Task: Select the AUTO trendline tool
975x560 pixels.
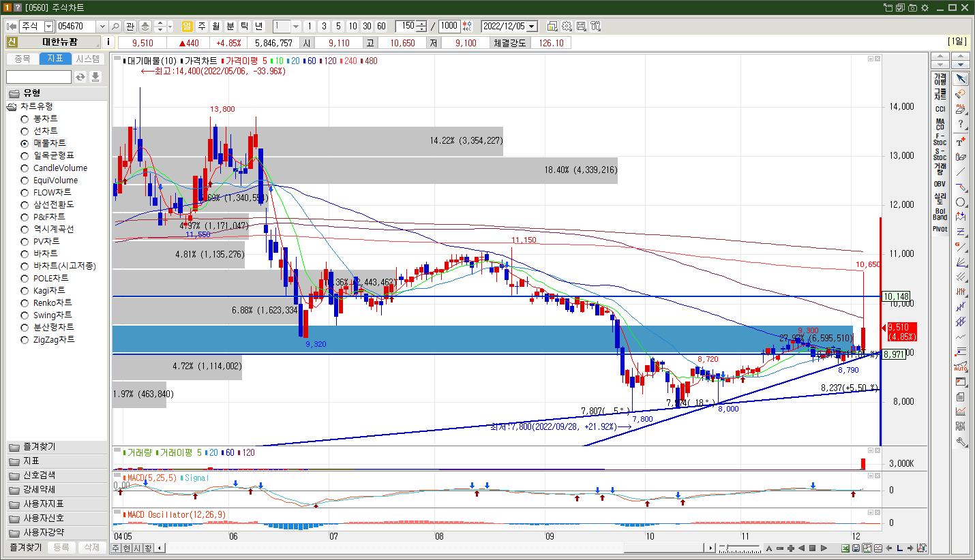Action: [961, 367]
